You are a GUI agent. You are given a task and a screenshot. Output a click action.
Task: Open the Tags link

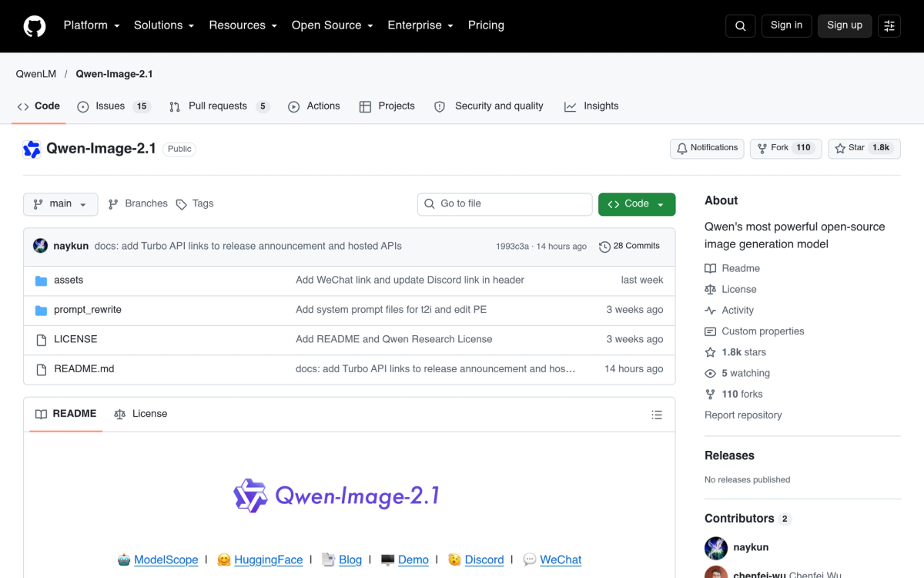[195, 203]
